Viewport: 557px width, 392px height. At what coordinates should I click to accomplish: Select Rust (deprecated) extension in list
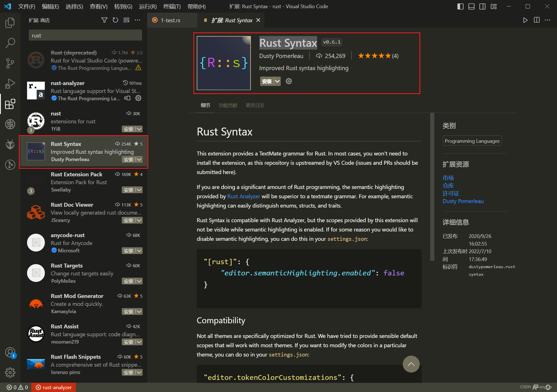coord(84,60)
